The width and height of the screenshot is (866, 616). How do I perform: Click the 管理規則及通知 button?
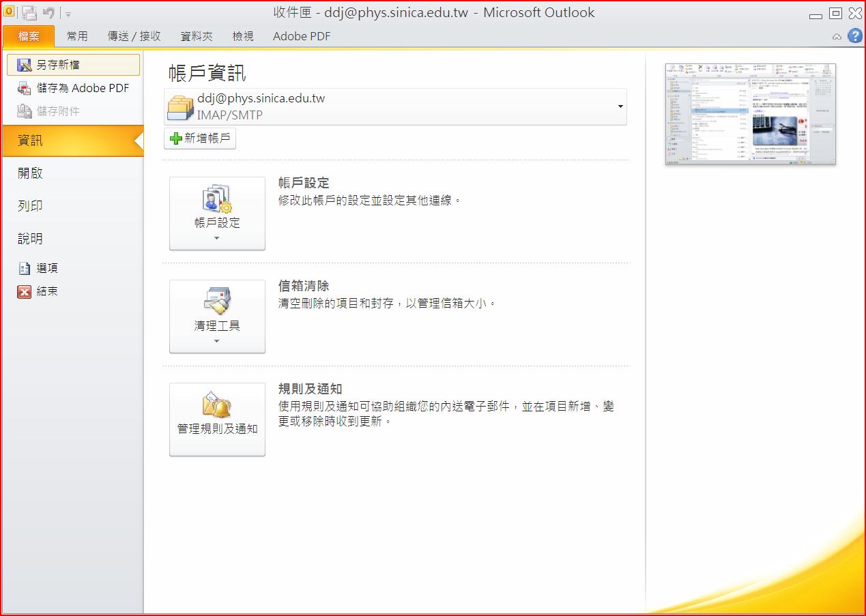click(217, 420)
